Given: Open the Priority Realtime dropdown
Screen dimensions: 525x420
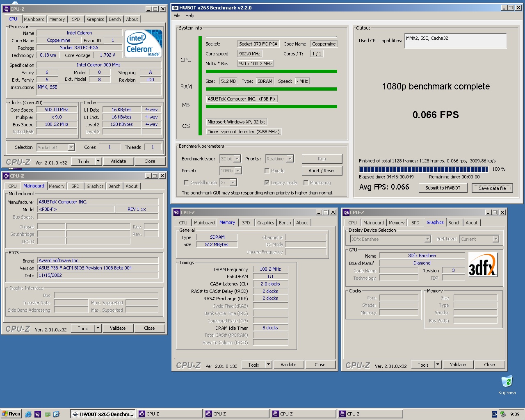Looking at the screenshot, I should (x=290, y=159).
